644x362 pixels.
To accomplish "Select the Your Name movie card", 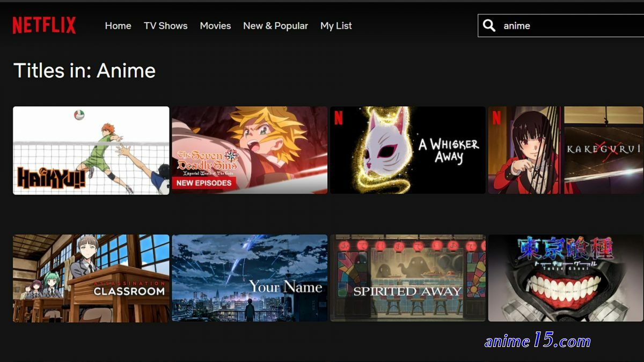I will pyautogui.click(x=250, y=278).
